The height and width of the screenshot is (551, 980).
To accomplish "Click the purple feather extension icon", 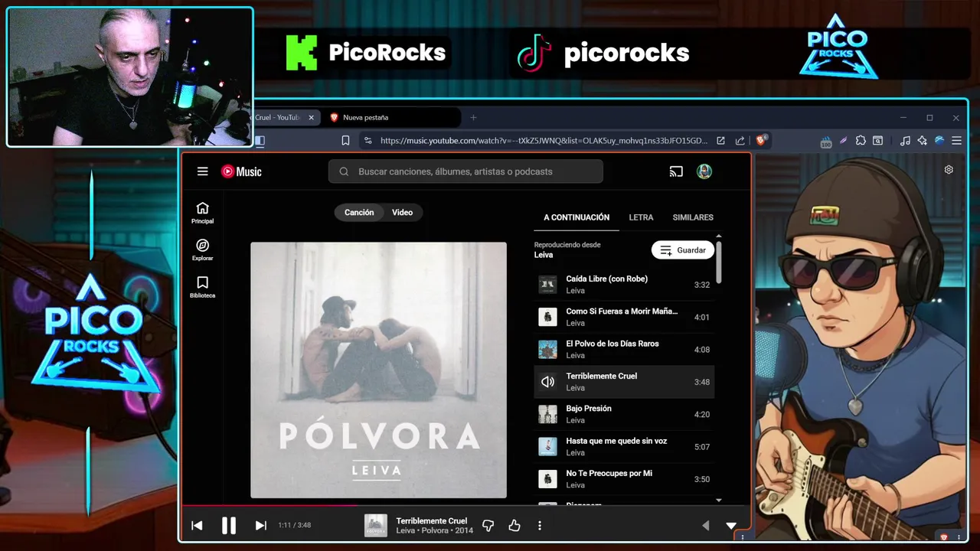I will point(844,141).
